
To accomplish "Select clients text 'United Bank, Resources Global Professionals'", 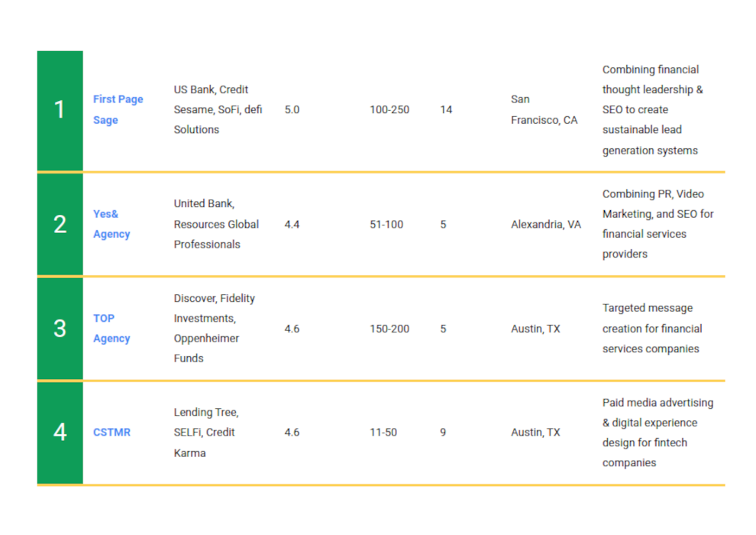I will (216, 224).
